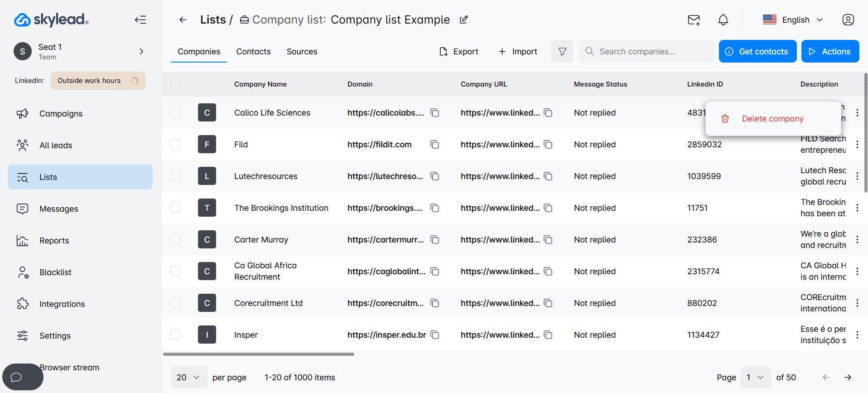This screenshot has width=868, height=393.
Task: Select the Corecruitment Ltd checkbox
Action: click(175, 303)
